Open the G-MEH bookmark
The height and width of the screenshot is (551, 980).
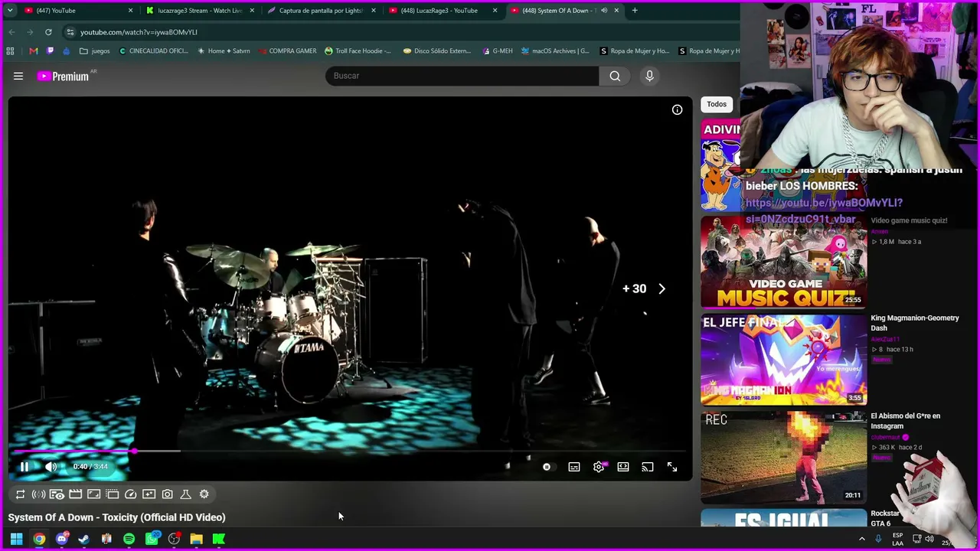click(498, 51)
